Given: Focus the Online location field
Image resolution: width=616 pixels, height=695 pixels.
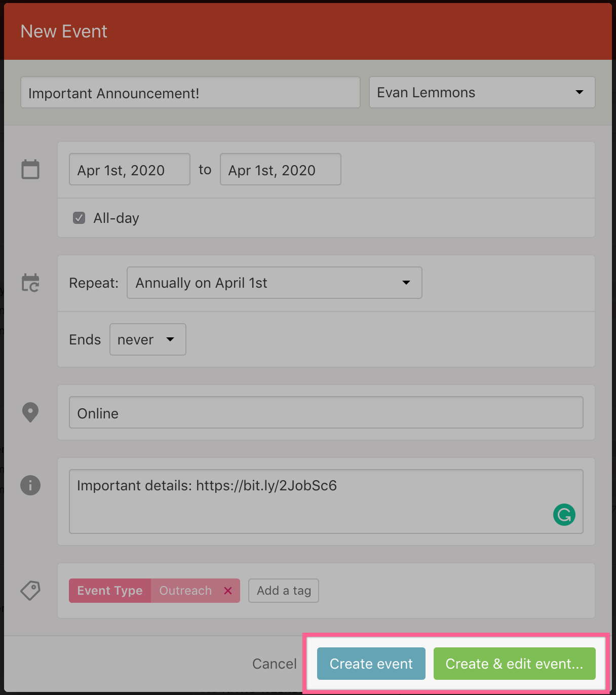Looking at the screenshot, I should click(x=326, y=413).
